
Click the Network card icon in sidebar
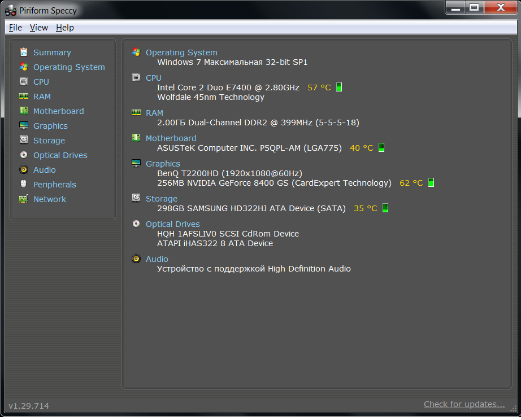(x=24, y=199)
